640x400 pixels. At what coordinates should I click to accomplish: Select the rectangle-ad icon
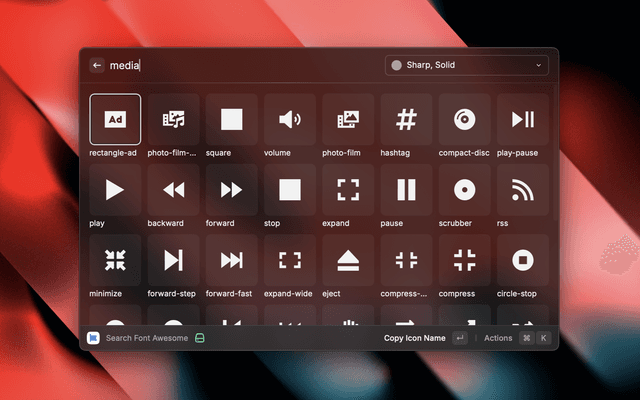[115, 120]
